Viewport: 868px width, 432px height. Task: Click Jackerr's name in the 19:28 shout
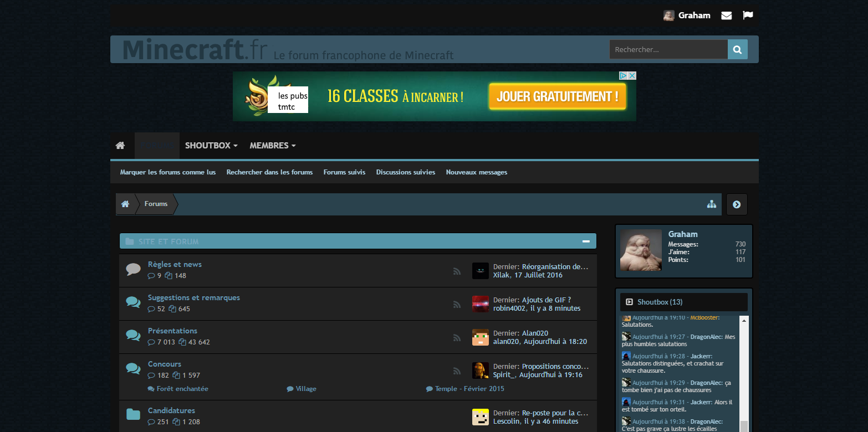pos(701,356)
